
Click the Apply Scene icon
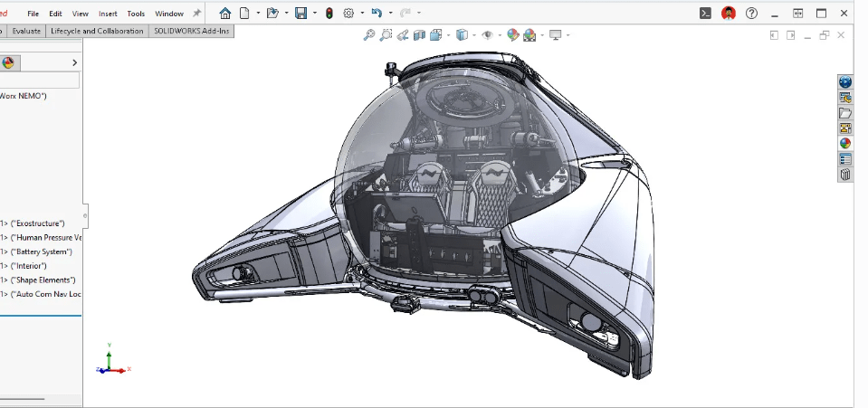529,35
